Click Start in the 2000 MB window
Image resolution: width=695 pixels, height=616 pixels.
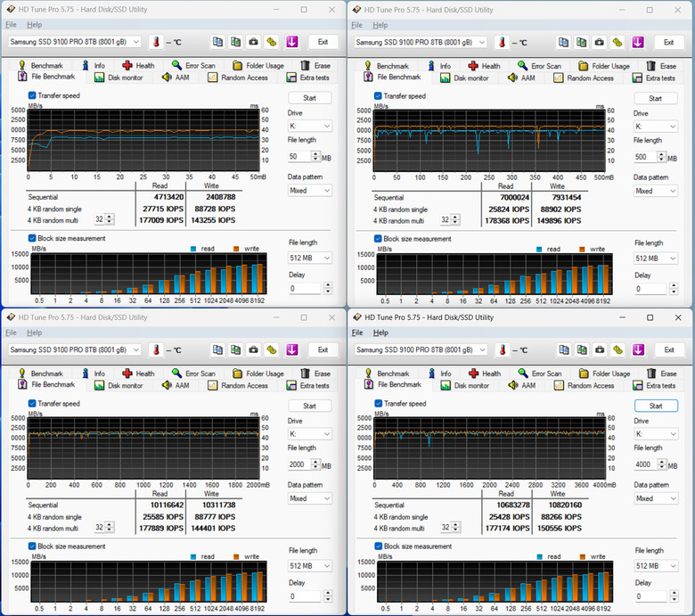(x=309, y=406)
